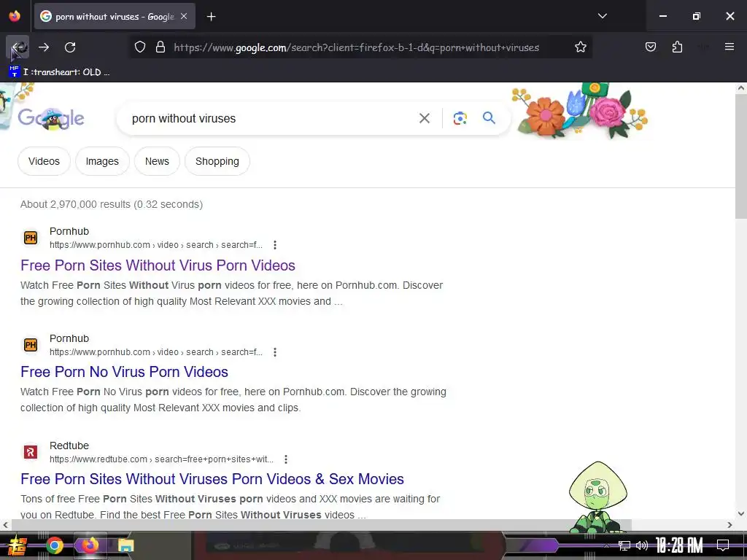Screen dimensions: 747x560
Task: Use the vertical scrollbar thumb
Action: pos(740,157)
